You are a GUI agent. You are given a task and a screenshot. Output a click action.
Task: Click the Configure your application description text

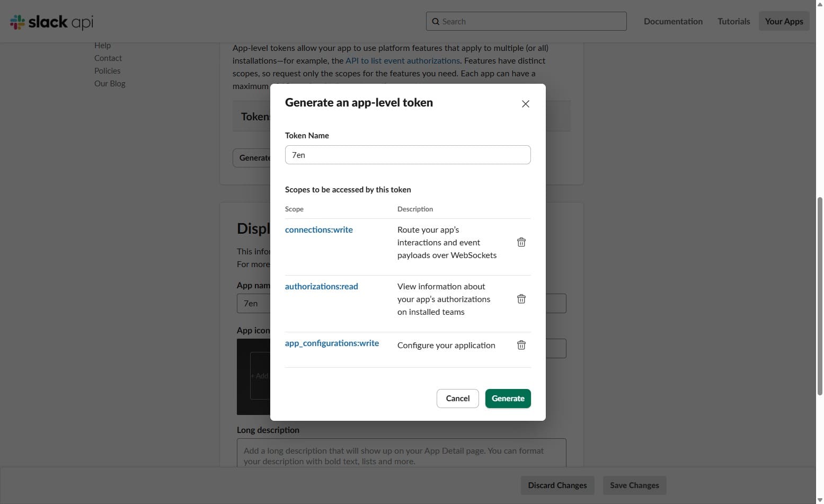pyautogui.click(x=446, y=345)
